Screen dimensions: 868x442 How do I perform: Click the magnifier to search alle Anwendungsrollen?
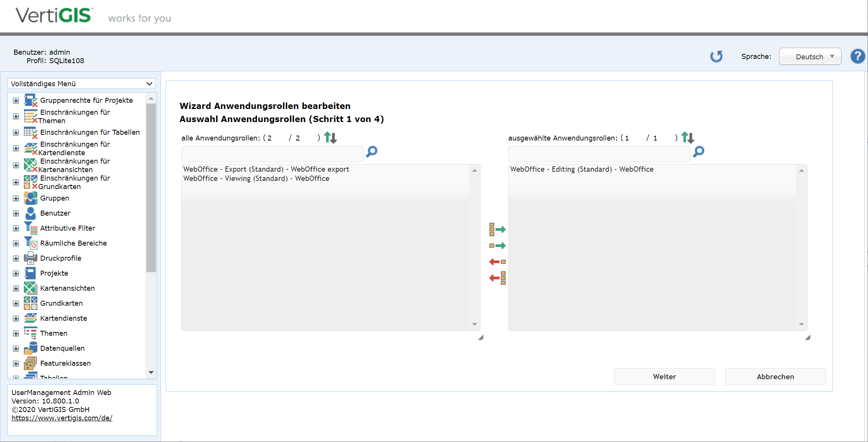371,152
